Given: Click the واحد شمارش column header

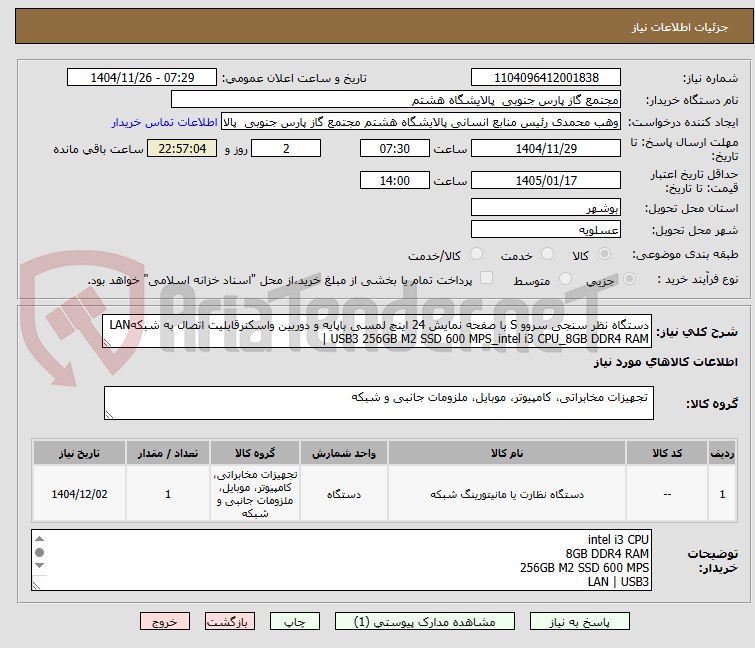Looking at the screenshot, I should 344,453.
